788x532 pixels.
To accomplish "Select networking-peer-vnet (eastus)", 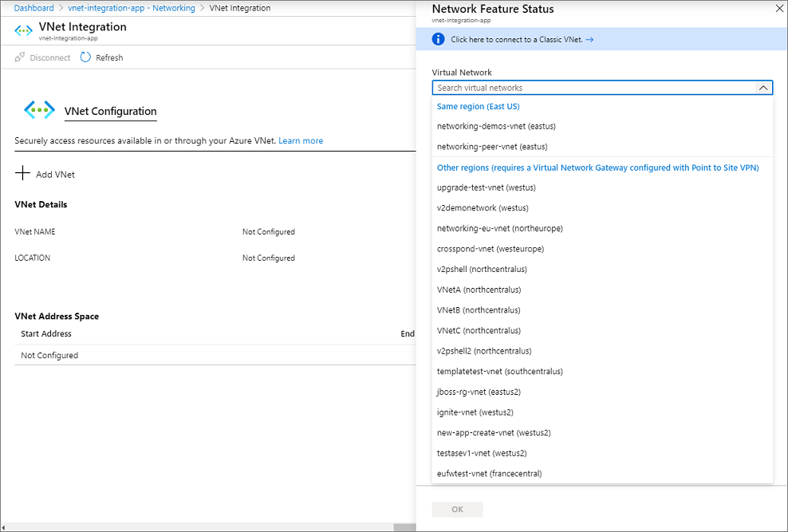I will [x=602, y=147].
